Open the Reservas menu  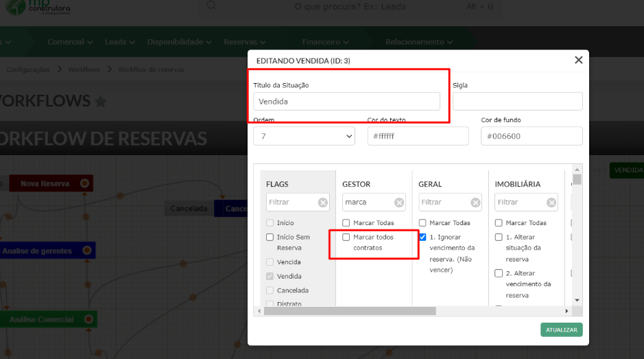245,42
